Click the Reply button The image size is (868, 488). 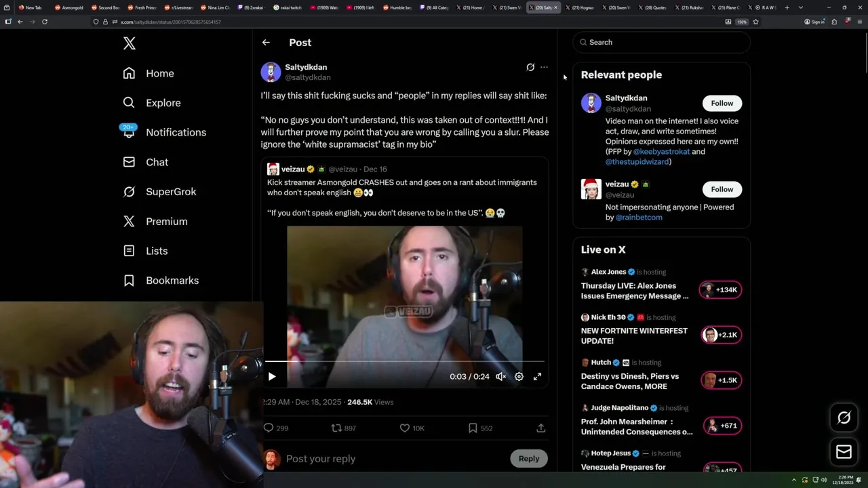click(x=529, y=458)
